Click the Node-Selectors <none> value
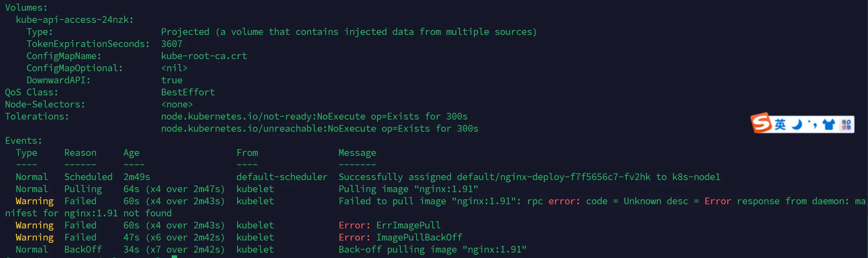 click(x=177, y=104)
